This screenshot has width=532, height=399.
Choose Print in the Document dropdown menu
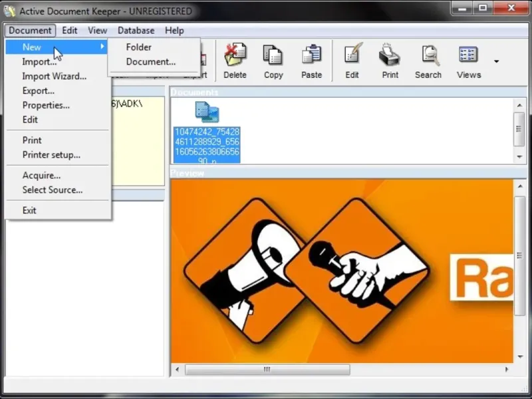32,140
